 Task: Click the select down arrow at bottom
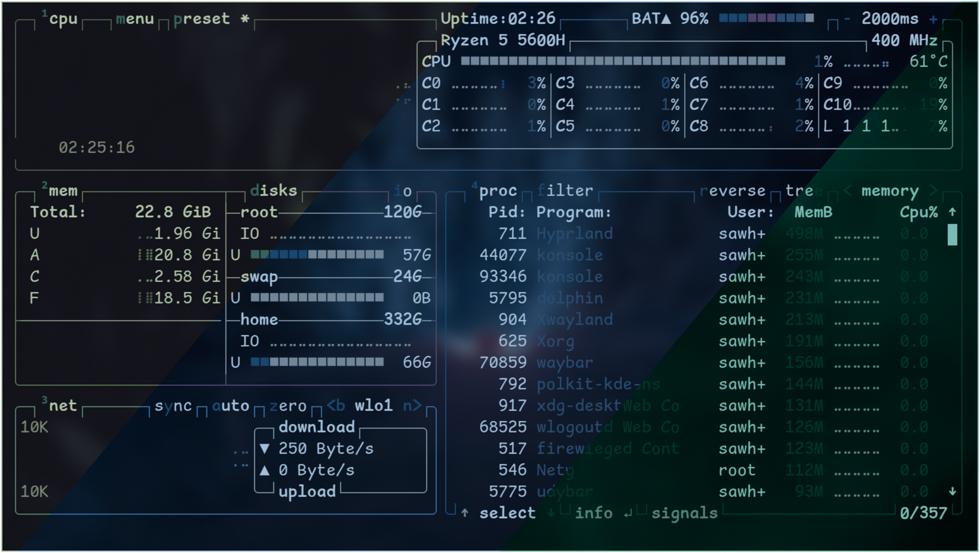[550, 513]
